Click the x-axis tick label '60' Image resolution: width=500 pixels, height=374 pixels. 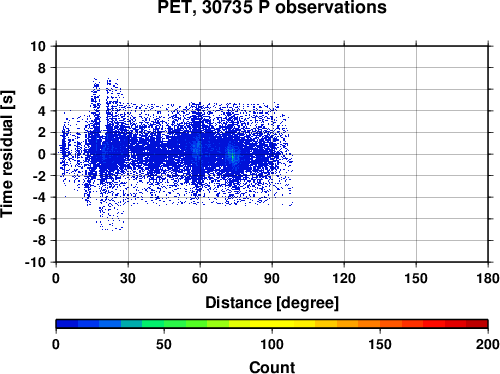tap(200, 278)
